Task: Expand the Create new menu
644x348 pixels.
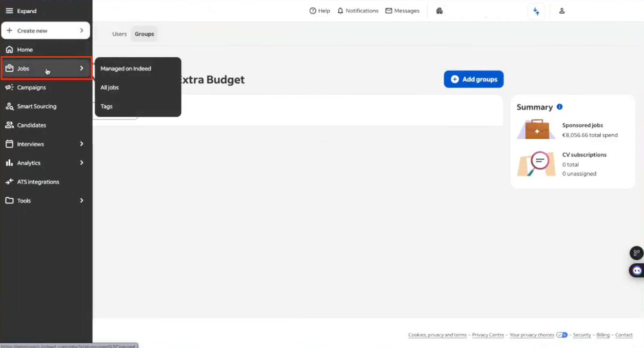Action: [x=45, y=31]
